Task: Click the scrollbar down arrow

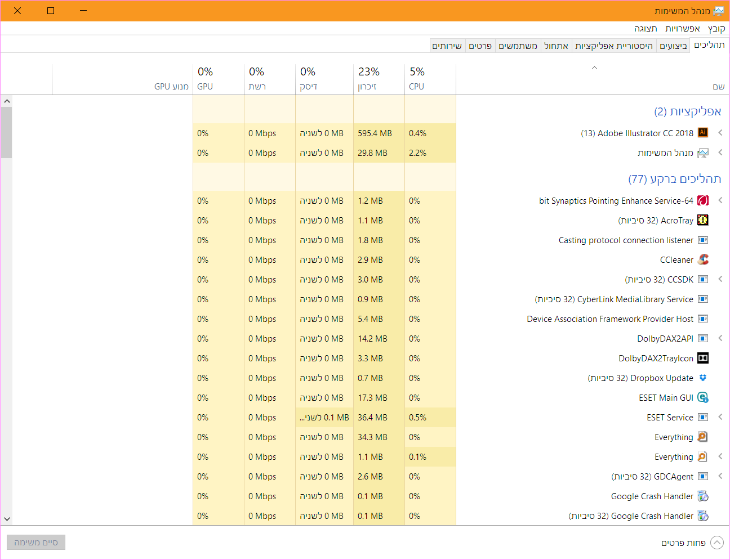Action: pos(7,519)
